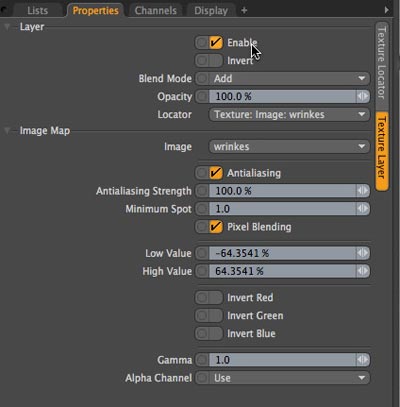Open the Blend Mode Add dropdown

[289, 79]
